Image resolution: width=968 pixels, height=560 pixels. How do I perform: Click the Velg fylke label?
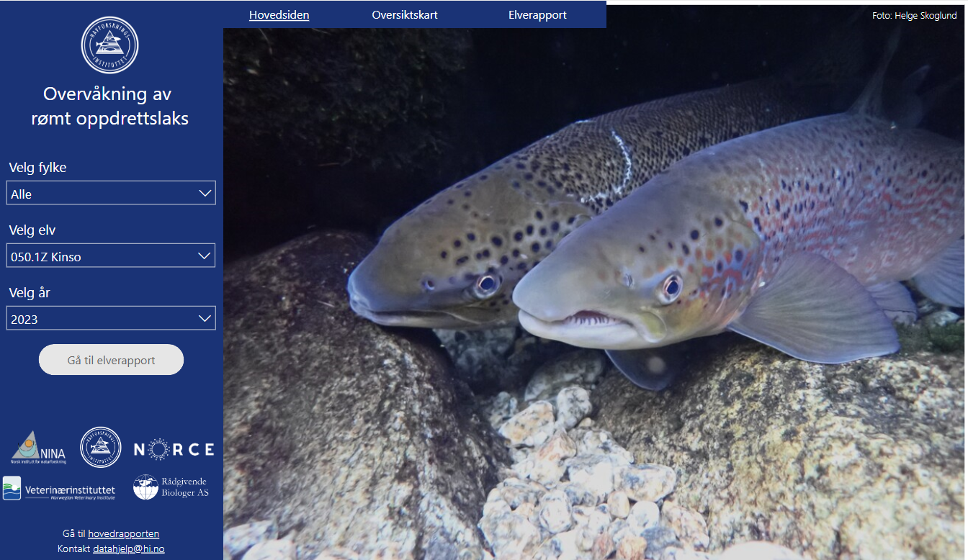[x=37, y=168]
